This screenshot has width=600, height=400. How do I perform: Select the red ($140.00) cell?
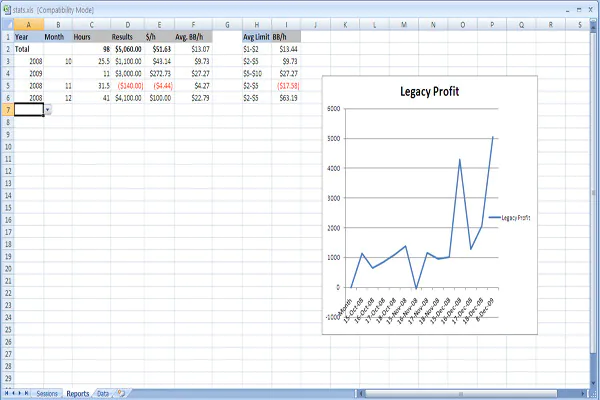[x=127, y=86]
